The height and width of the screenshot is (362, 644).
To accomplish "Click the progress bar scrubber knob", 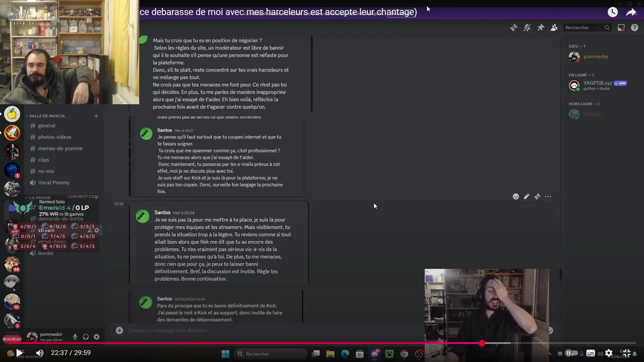I will point(482,343).
